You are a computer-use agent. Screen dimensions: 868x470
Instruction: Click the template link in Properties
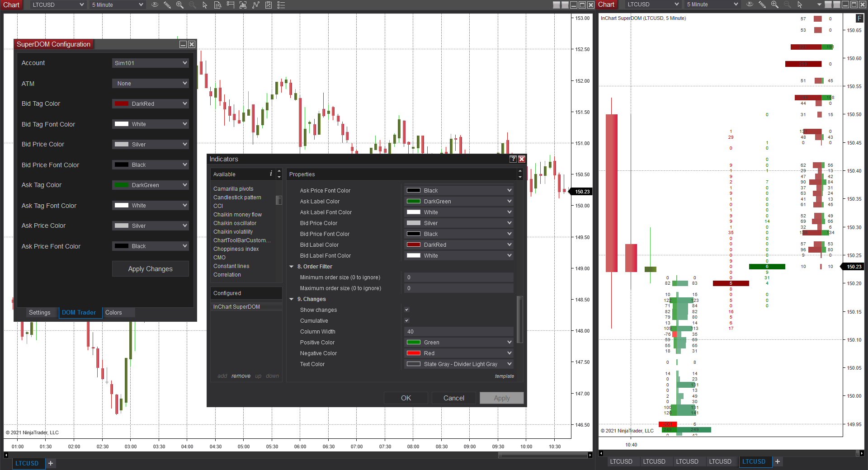pyautogui.click(x=505, y=376)
